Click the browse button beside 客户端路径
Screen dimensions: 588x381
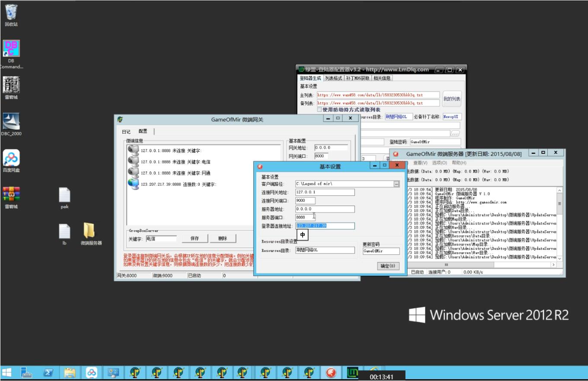click(396, 184)
